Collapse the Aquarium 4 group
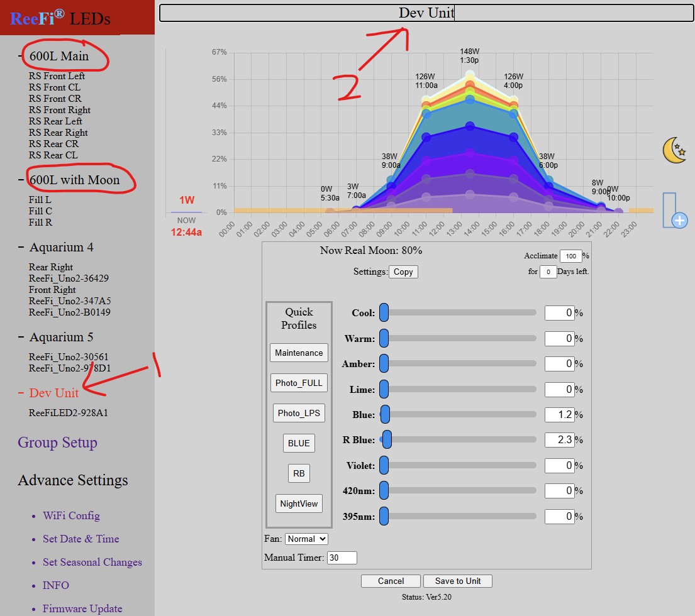This screenshot has height=616, width=695. (21, 247)
